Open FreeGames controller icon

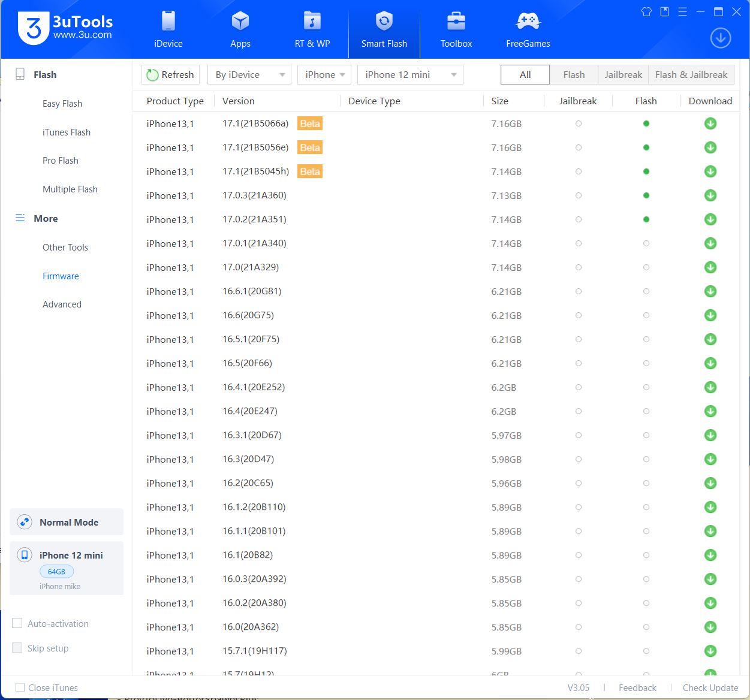point(528,22)
